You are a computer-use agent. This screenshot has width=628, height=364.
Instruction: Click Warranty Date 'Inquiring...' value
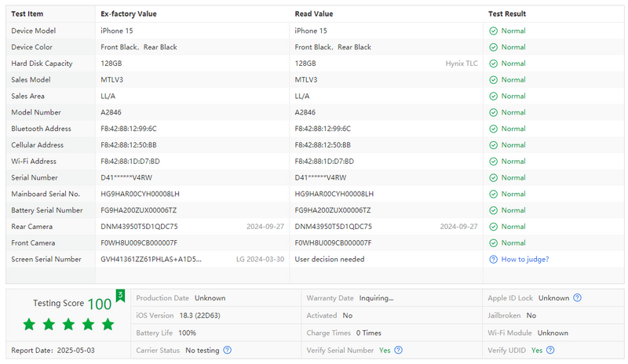click(376, 298)
